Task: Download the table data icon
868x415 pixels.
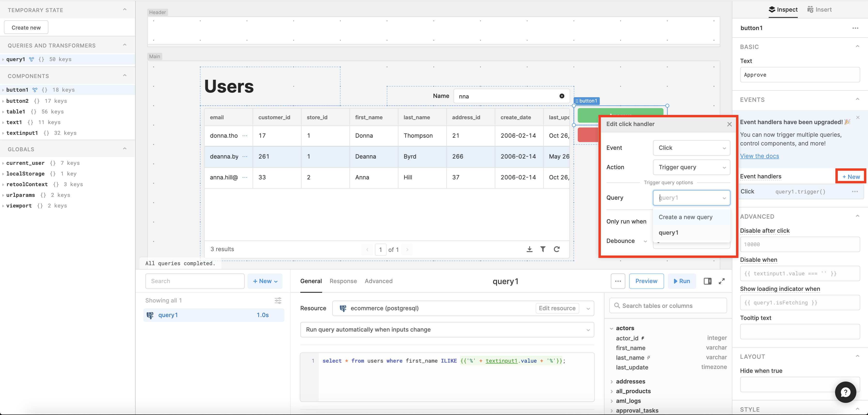Action: [x=529, y=249]
